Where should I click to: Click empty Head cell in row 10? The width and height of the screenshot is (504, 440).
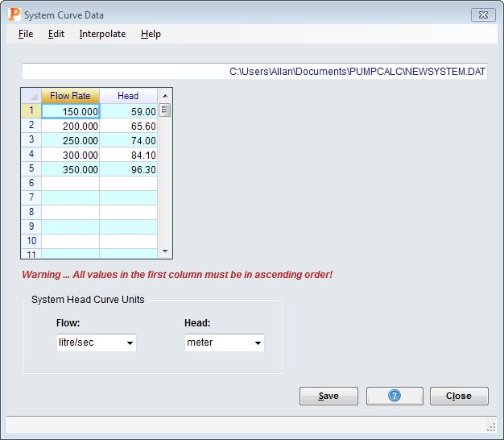tap(129, 242)
